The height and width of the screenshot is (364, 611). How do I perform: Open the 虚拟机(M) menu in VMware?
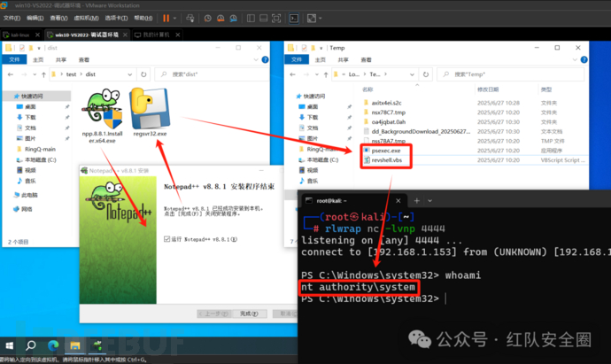pos(86,18)
